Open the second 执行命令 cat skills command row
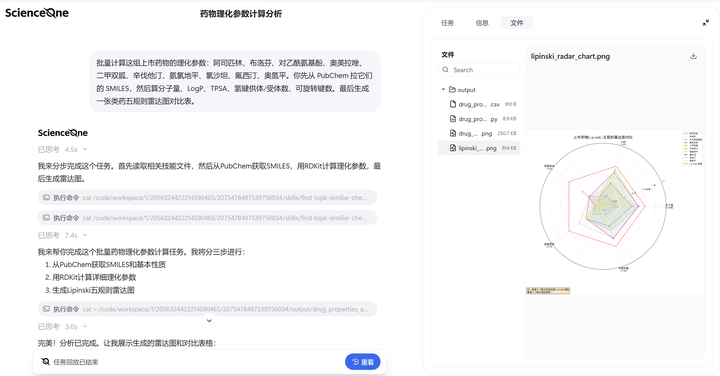 (208, 218)
